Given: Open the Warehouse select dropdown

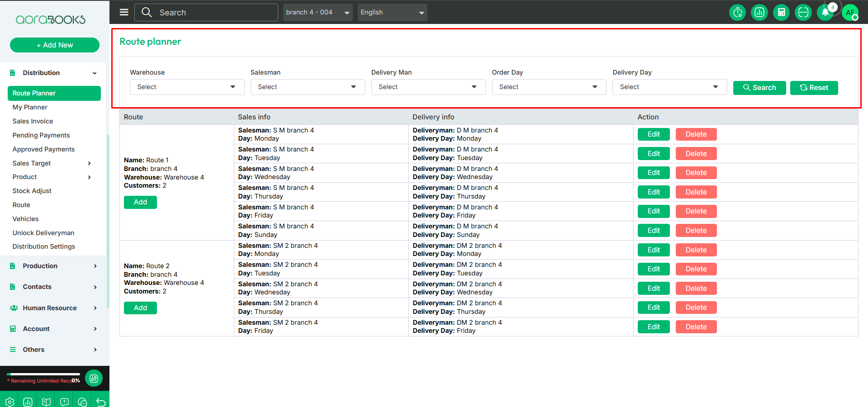Looking at the screenshot, I should click(187, 87).
